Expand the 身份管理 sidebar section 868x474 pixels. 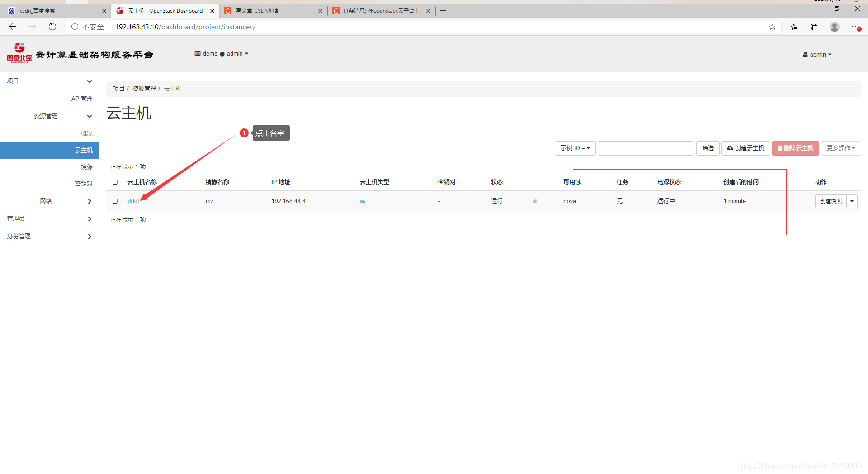click(x=90, y=237)
